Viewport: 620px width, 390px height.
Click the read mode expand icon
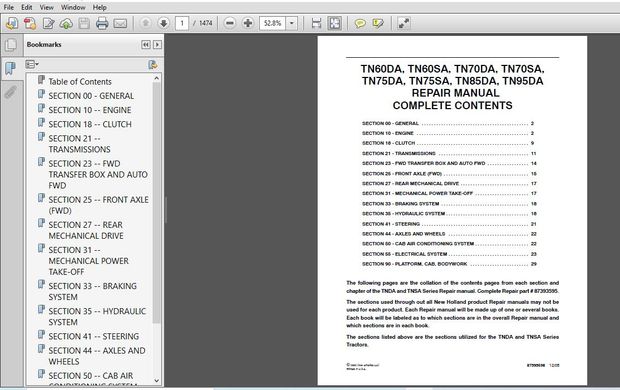[x=403, y=23]
